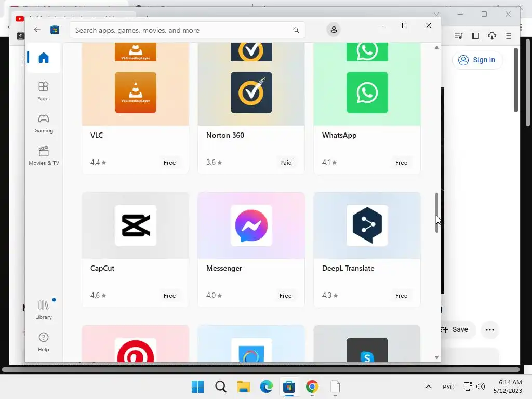Open the browser media playlist icon

458,36
